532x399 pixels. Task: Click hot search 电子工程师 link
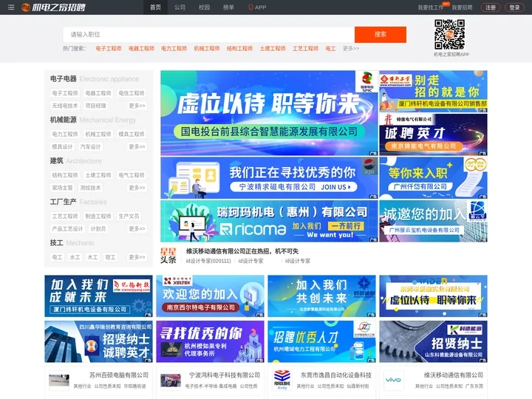coord(109,49)
